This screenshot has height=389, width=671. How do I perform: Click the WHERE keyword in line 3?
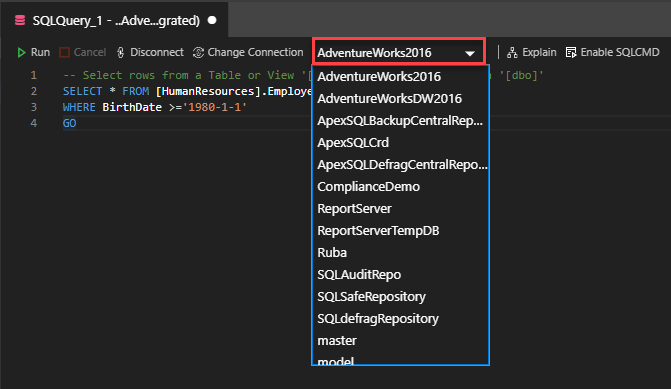79,107
